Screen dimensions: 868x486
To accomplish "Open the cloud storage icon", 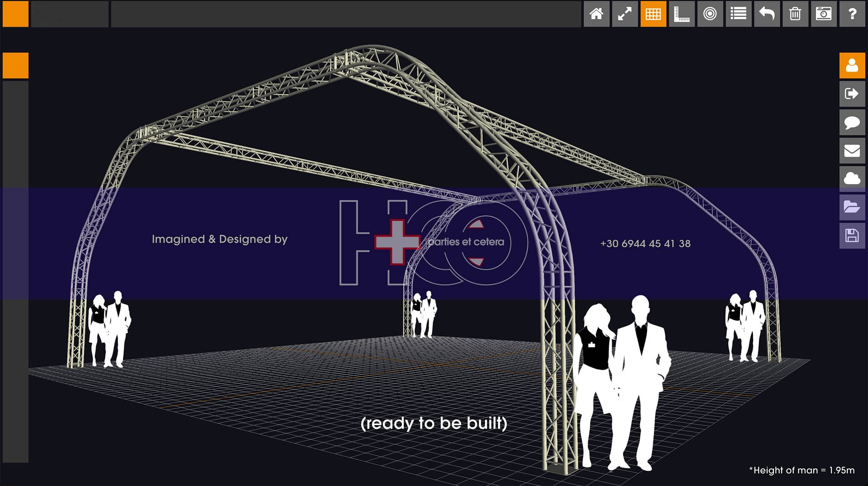I will [852, 179].
